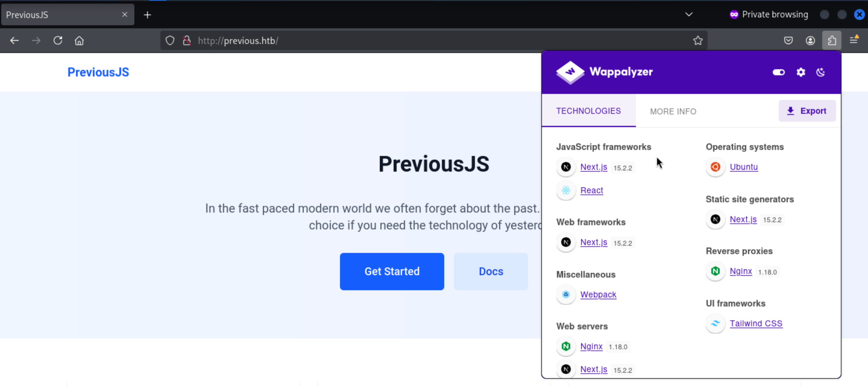Open the Firefox account icon
Viewport: 868px width, 386px height.
tap(810, 41)
